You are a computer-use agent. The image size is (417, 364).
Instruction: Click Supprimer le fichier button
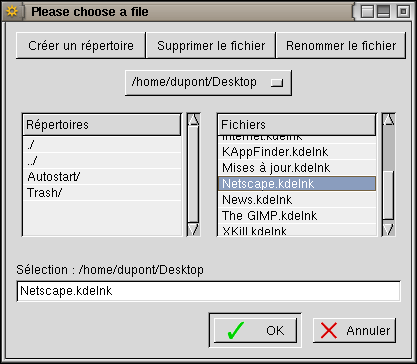211,45
